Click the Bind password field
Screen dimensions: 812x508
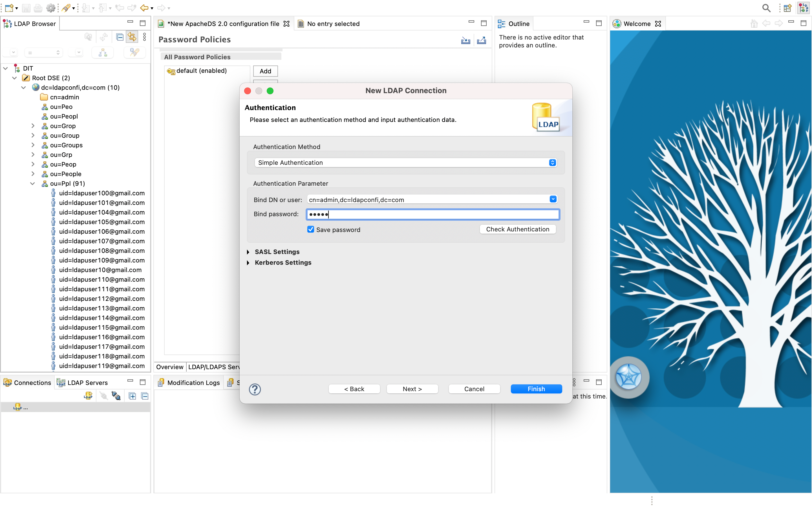(x=433, y=214)
